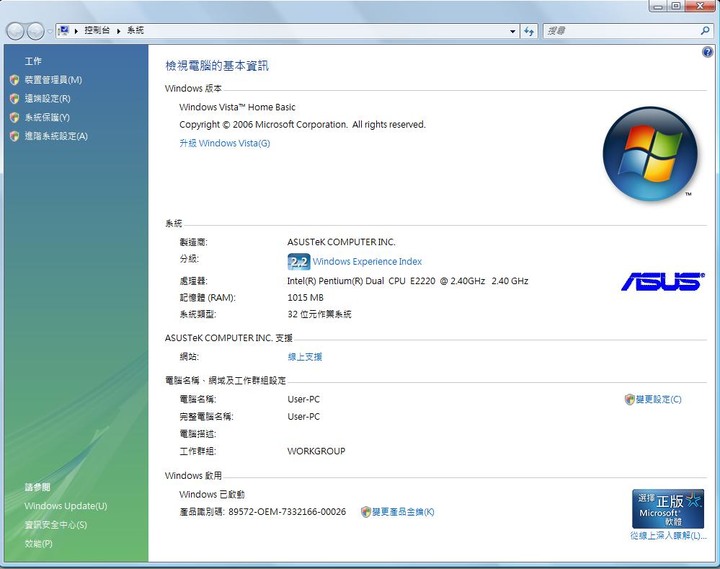Click the 1015 MB memory value
Viewport: 720px width, 569px height.
(305, 298)
